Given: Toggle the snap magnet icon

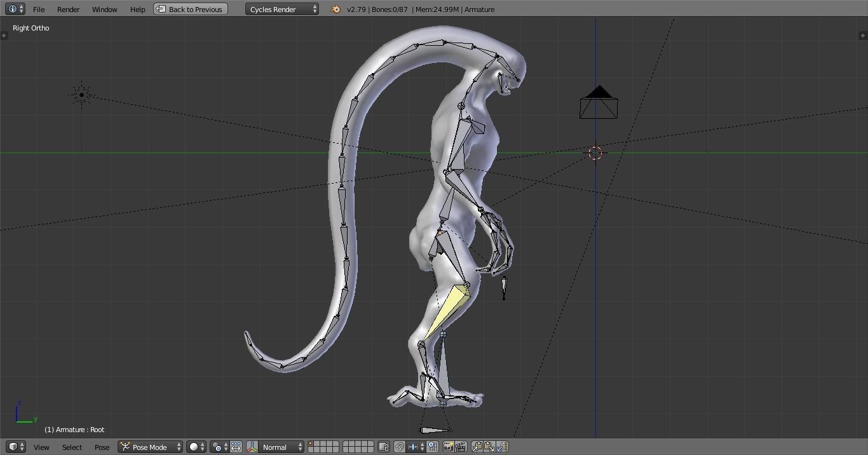Looking at the screenshot, I should (399, 447).
